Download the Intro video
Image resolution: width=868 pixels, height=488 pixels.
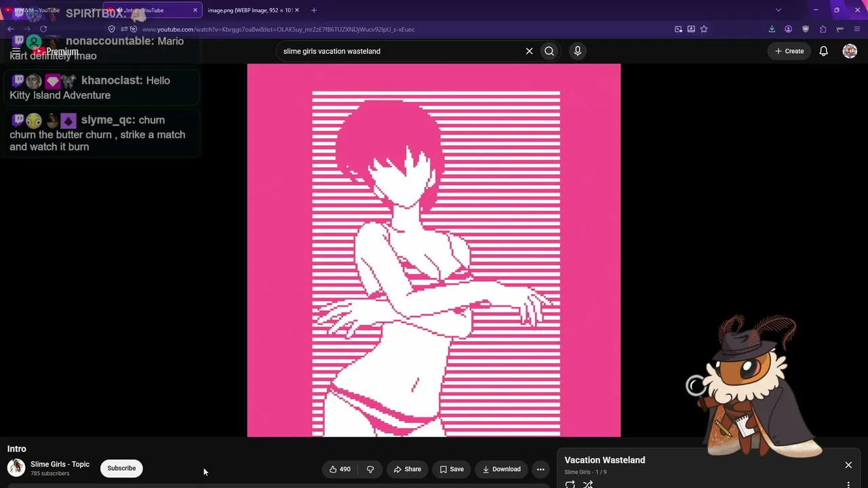(502, 469)
